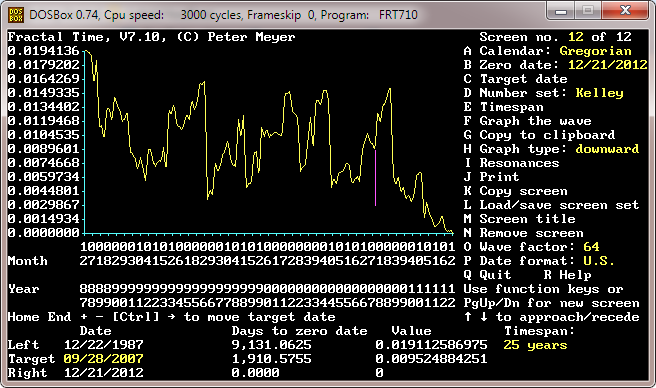
Task: Open the R Help entry
Action: coord(567,275)
